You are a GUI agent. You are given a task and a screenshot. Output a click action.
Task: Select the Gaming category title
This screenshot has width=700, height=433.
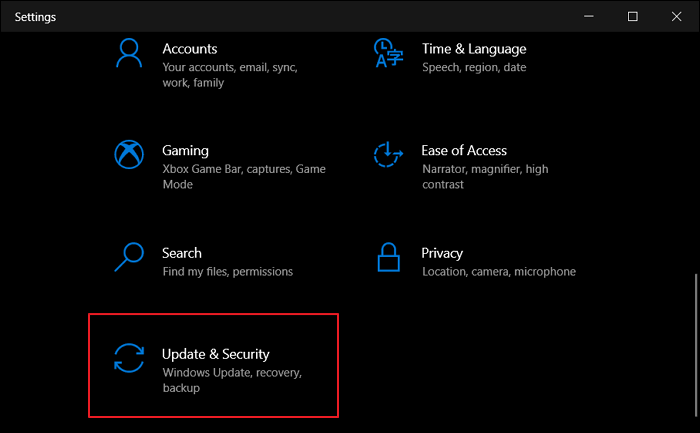pyautogui.click(x=185, y=151)
